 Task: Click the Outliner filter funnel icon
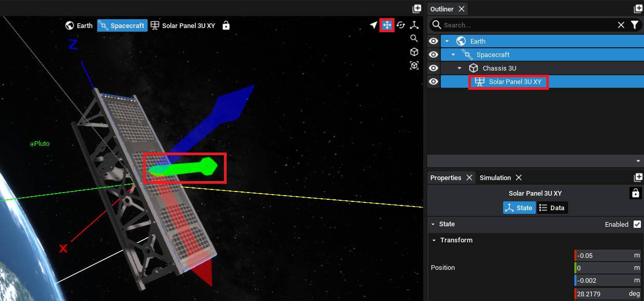635,25
